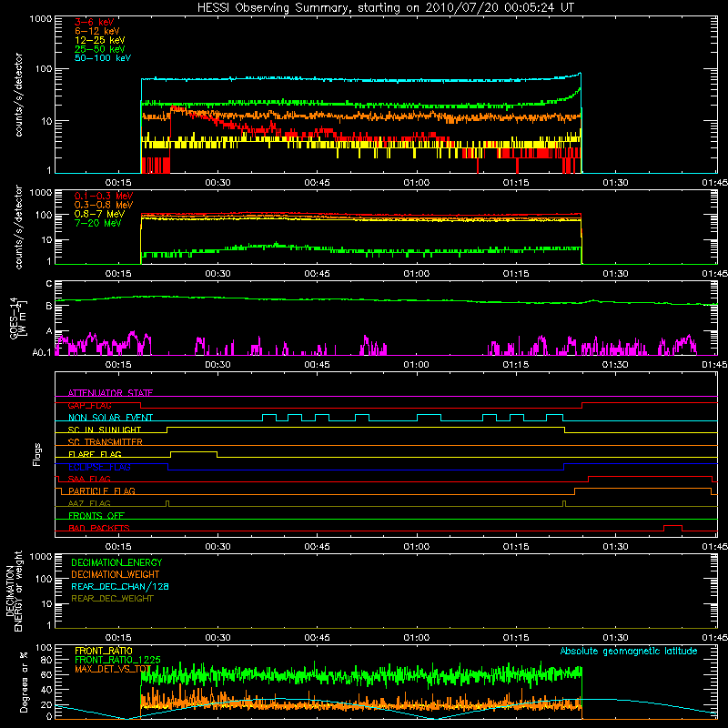
Task: Click the 7-20 MeV legend label
Action: [x=97, y=223]
